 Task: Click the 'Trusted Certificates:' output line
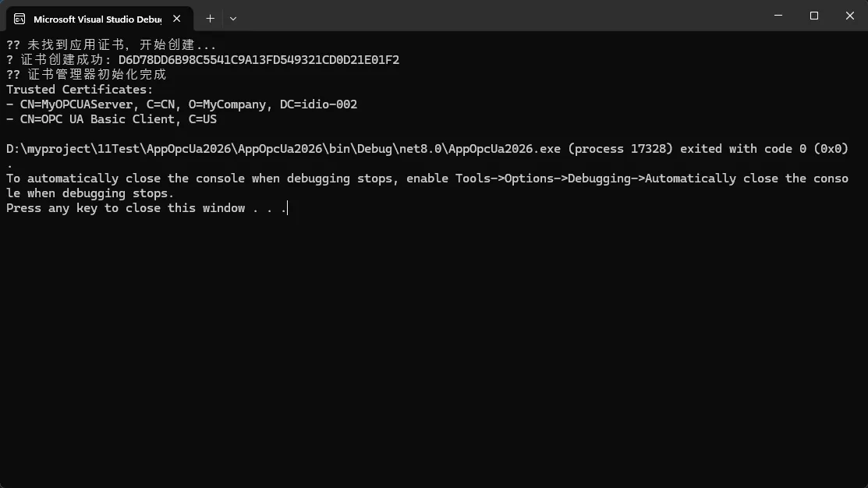[x=80, y=90]
